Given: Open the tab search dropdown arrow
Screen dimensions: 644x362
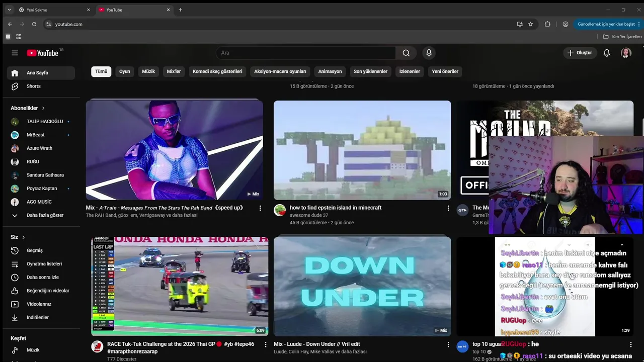Looking at the screenshot, I should point(9,10).
